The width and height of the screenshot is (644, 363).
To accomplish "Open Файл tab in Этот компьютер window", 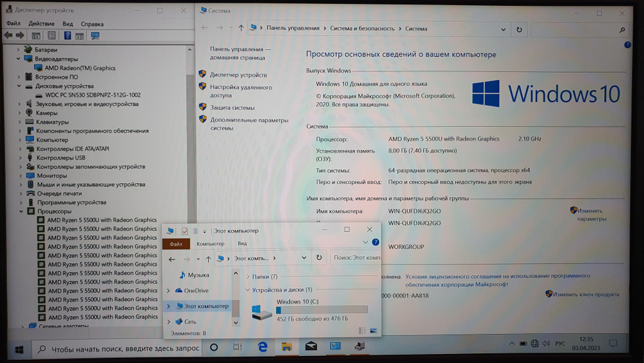I will 176,244.
